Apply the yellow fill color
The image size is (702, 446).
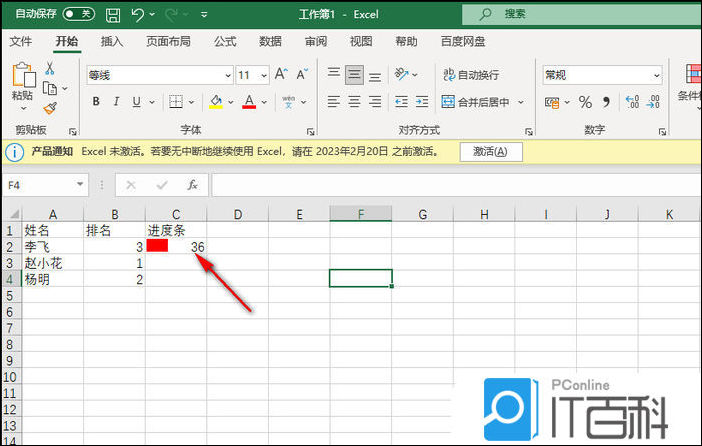click(216, 102)
